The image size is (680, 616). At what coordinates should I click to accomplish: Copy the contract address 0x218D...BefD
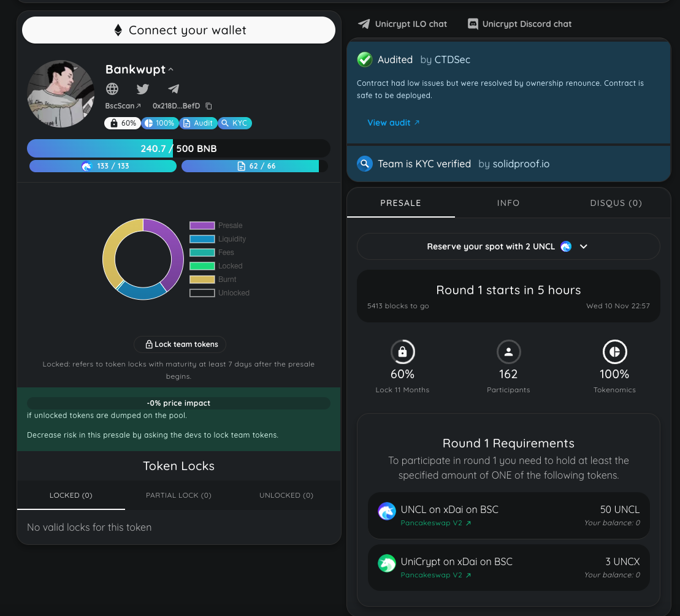[209, 106]
